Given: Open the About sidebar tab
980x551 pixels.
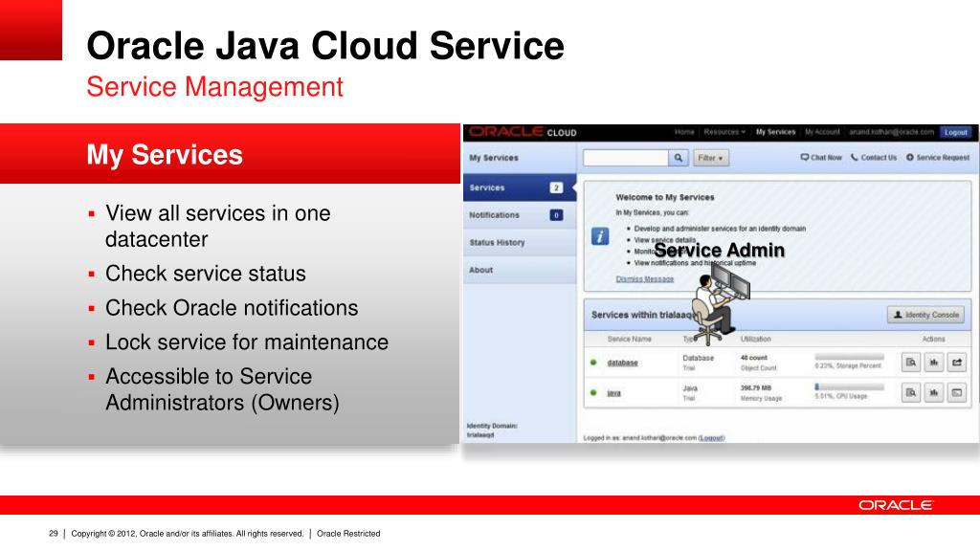Looking at the screenshot, I should pos(519,270).
